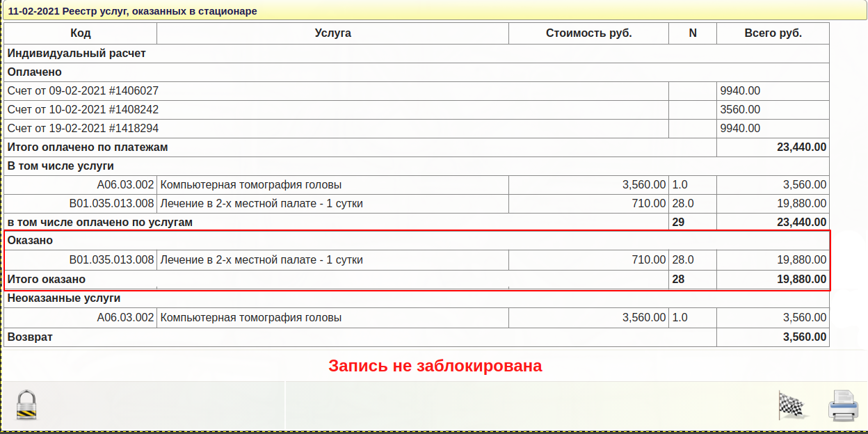Viewport: 868px width, 434px height.
Task: Click the 'N' column header
Action: 693,33
